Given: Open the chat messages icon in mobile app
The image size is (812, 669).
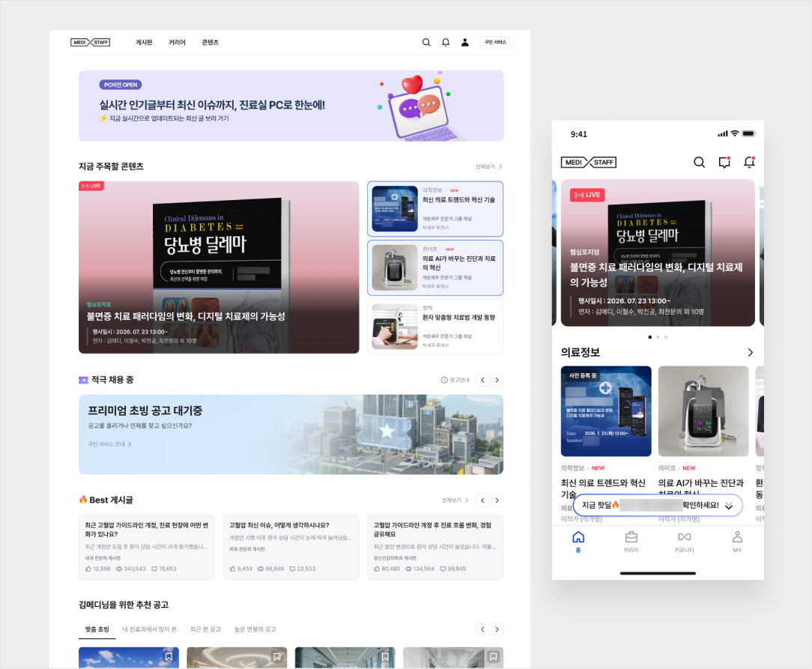Looking at the screenshot, I should click(x=724, y=163).
